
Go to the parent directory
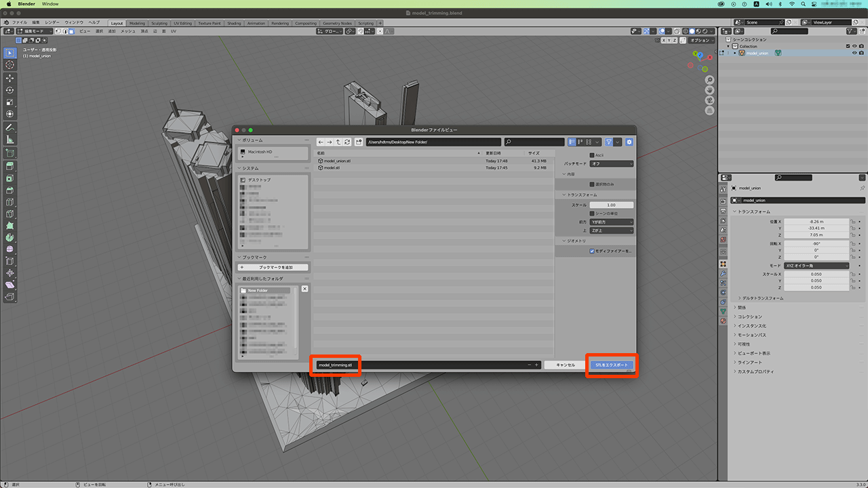click(338, 142)
